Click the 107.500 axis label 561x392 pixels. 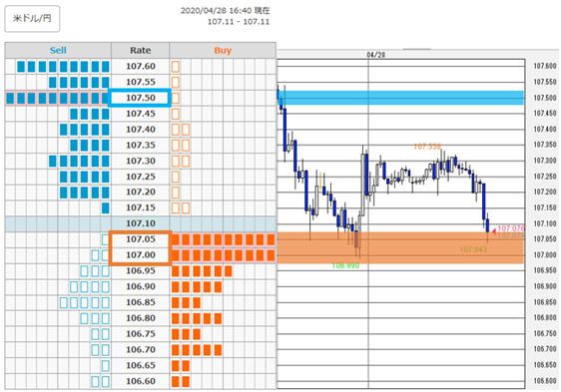pyautogui.click(x=545, y=98)
